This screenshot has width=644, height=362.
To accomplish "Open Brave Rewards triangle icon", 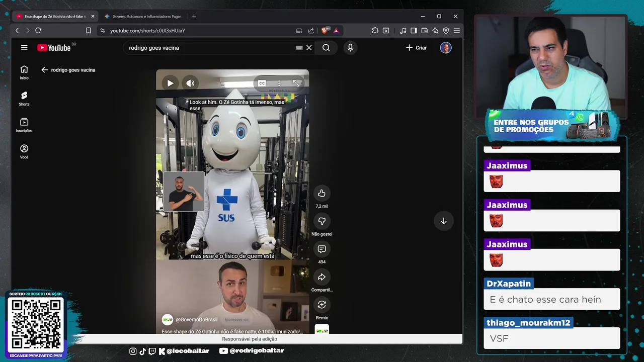I will click(336, 31).
